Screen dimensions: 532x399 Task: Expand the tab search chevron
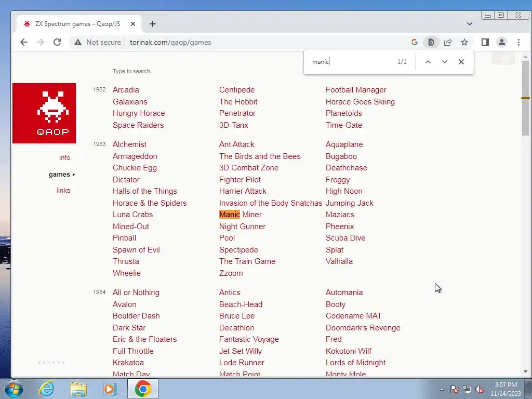coord(470,24)
